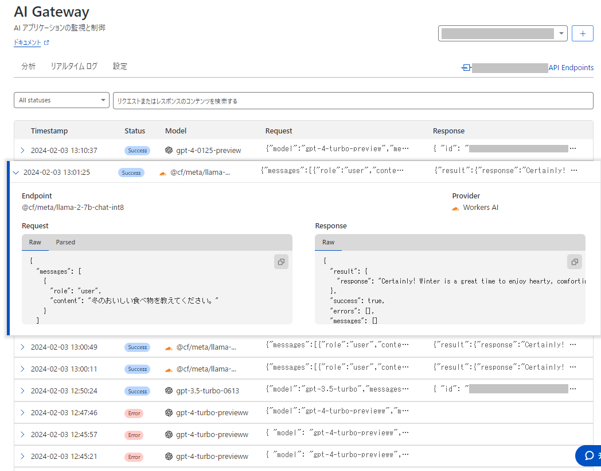
Task: Click OpenAI icon on 12:45:57 row
Action: tap(169, 435)
